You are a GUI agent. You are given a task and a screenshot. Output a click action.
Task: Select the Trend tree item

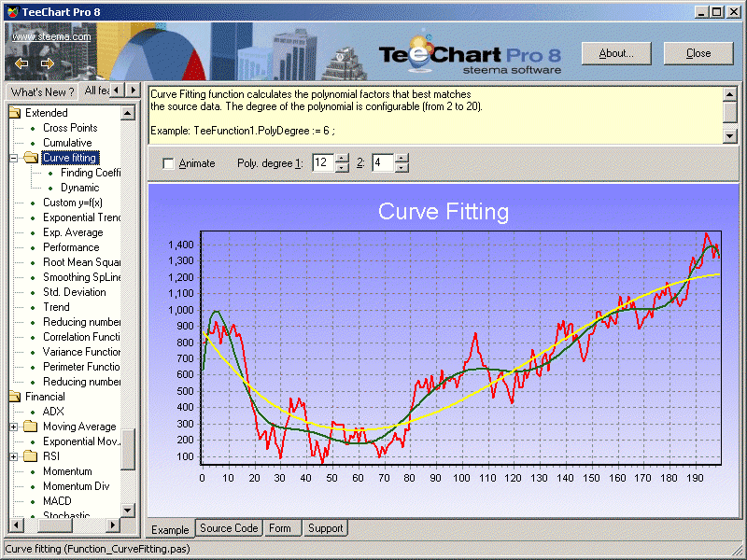[x=56, y=307]
